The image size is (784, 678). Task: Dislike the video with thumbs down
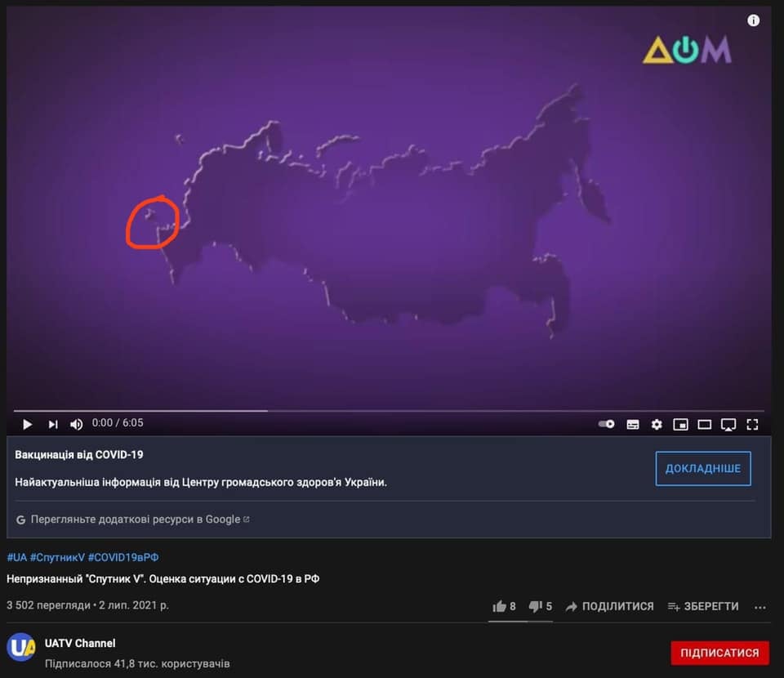[x=541, y=606]
